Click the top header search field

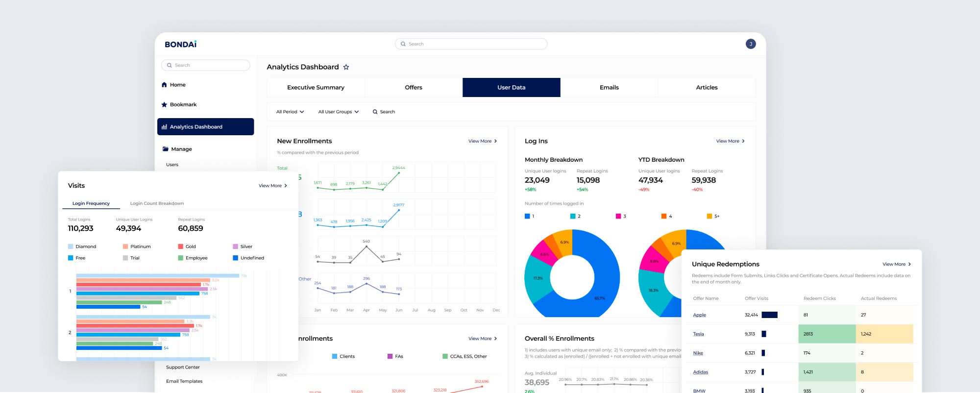(x=471, y=44)
